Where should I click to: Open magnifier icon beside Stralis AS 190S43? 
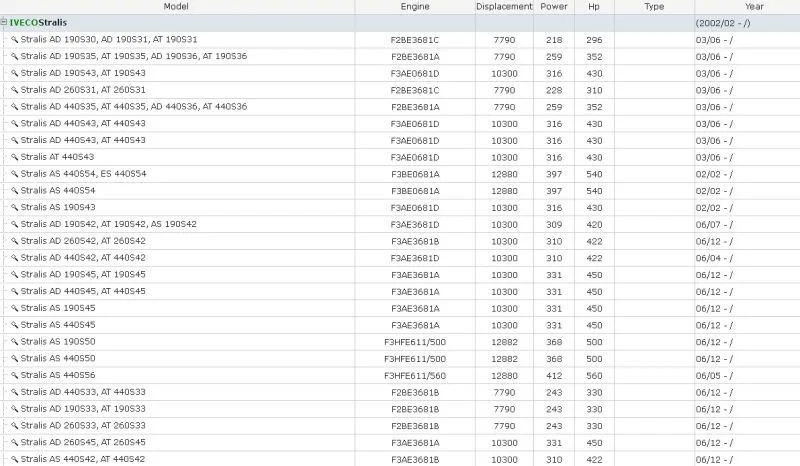pyautogui.click(x=14, y=208)
